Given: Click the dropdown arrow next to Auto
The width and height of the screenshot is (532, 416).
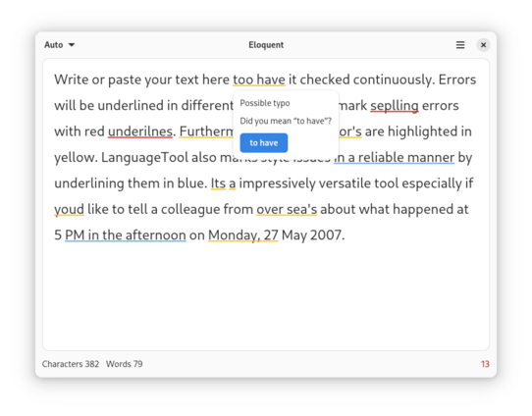Looking at the screenshot, I should pyautogui.click(x=72, y=45).
